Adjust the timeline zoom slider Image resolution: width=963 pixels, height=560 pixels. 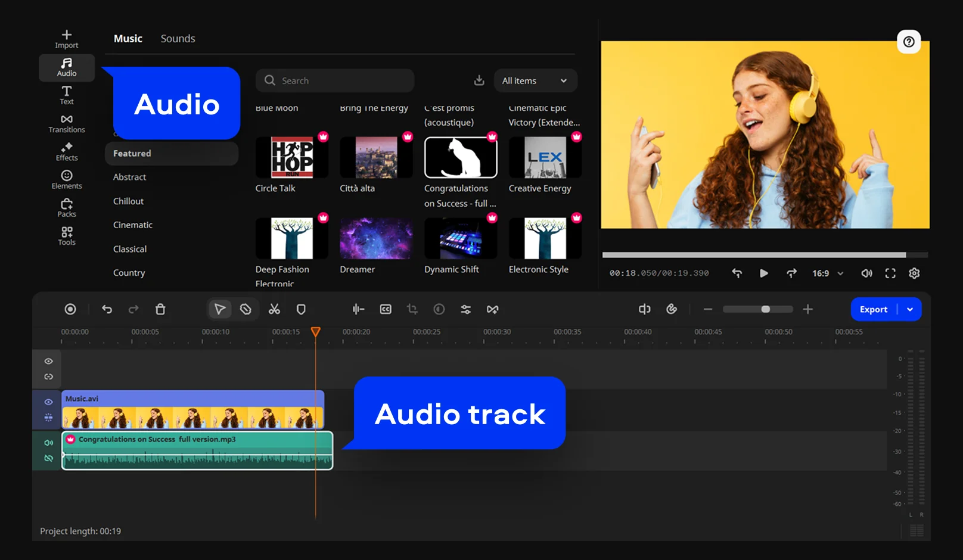[x=765, y=309]
